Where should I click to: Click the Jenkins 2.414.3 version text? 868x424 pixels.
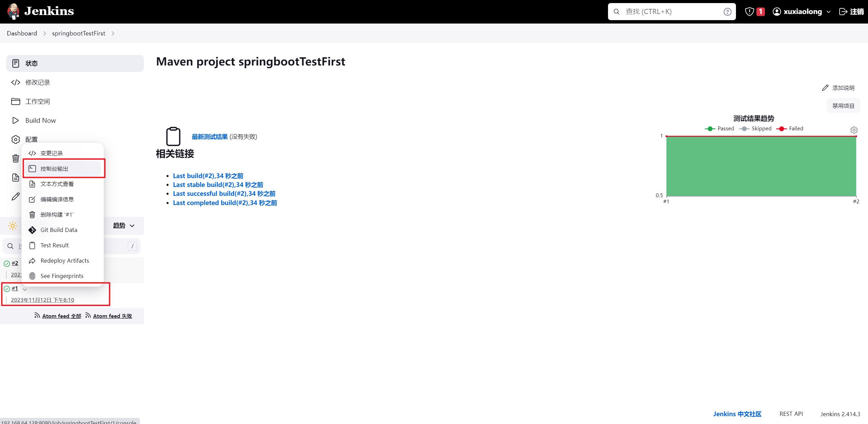[x=840, y=414]
